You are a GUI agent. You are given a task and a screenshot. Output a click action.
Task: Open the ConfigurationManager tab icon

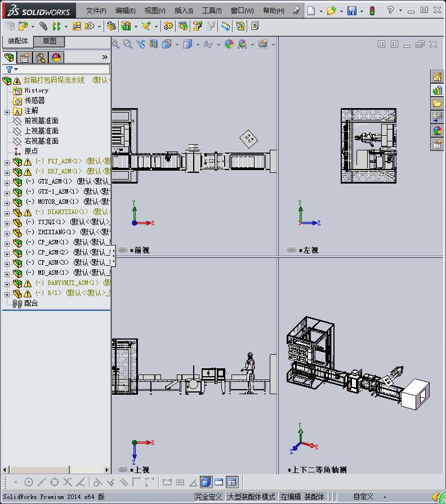tap(41, 57)
